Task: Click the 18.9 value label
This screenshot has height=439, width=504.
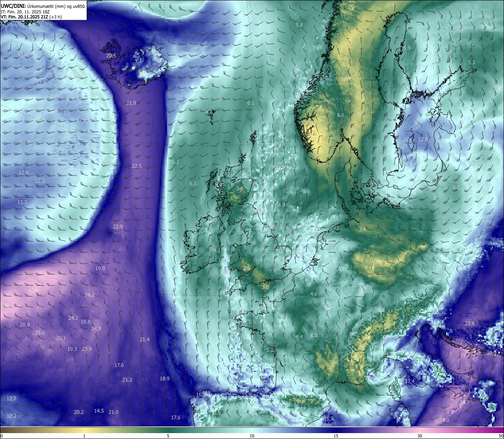Action: click(x=165, y=378)
